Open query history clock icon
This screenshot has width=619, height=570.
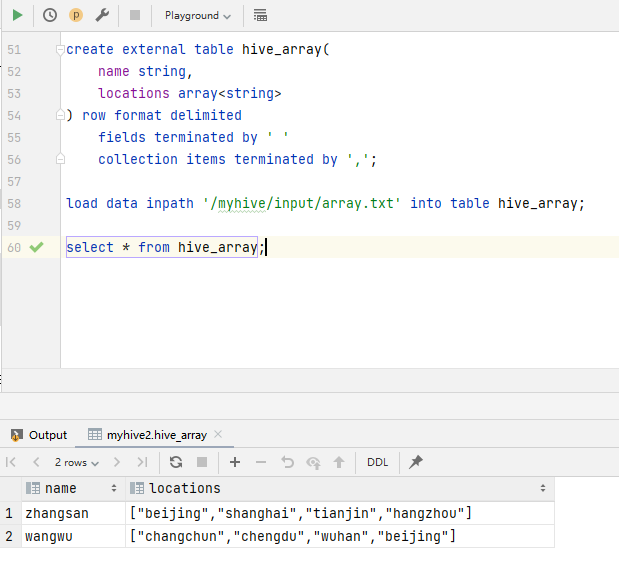50,15
